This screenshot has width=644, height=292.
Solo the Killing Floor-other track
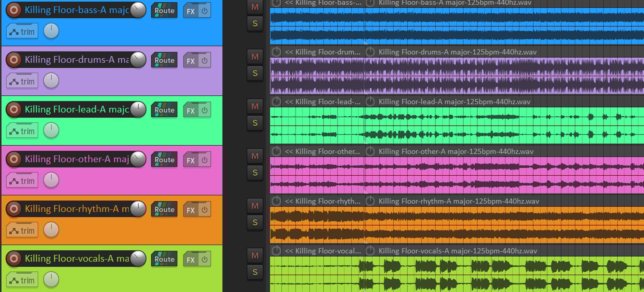[255, 173]
